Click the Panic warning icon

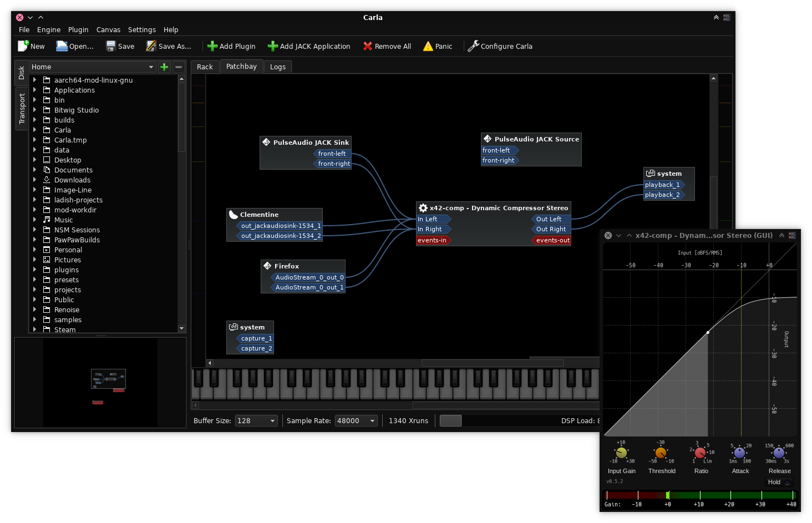click(x=428, y=47)
